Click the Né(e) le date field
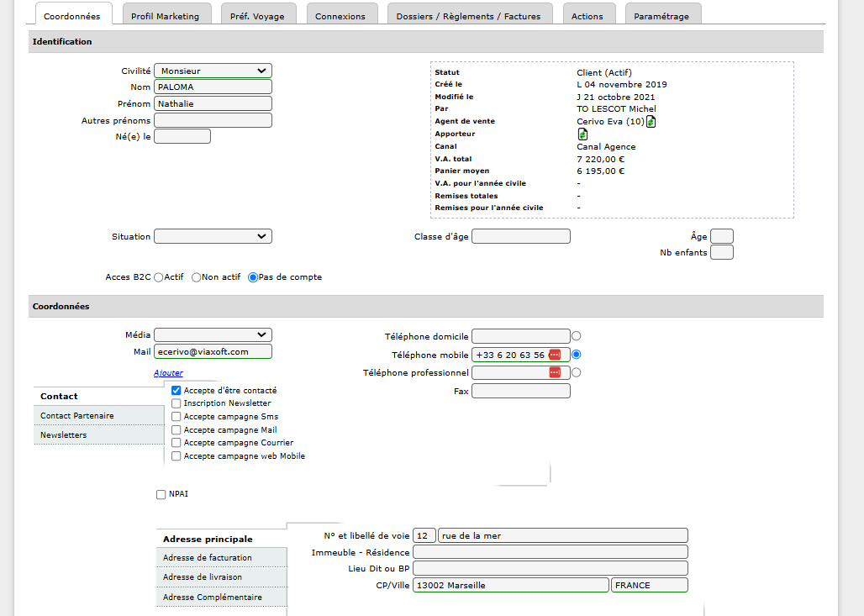Screen dimensions: 864x616 (182, 136)
